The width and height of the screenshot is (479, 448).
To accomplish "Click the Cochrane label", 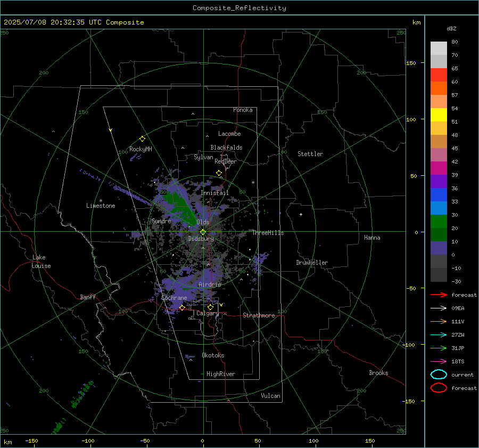I will (174, 298).
